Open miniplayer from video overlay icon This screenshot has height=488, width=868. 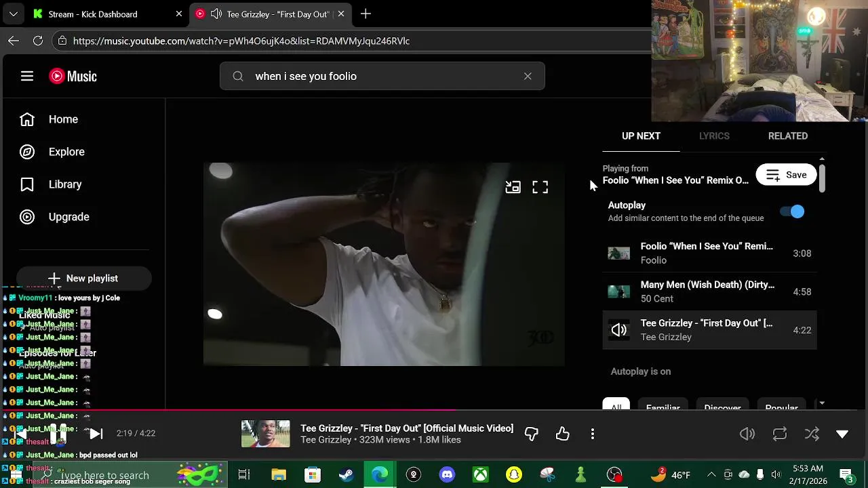(x=513, y=188)
